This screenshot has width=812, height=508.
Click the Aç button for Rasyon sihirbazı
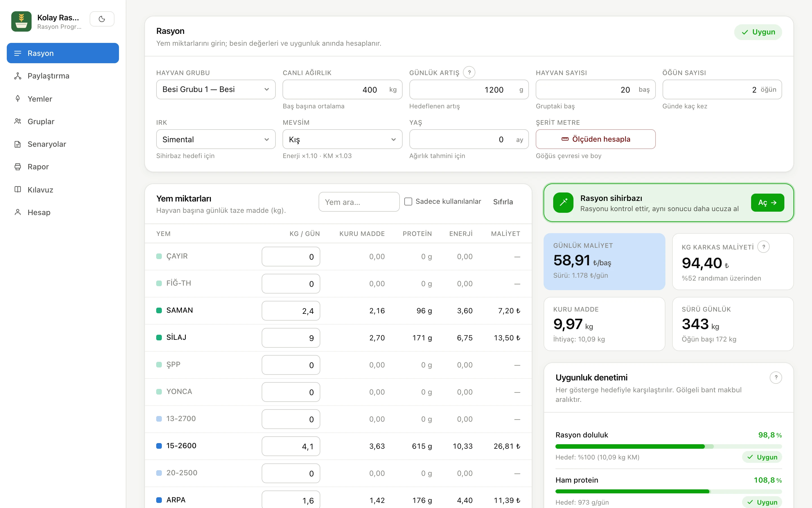tap(767, 203)
